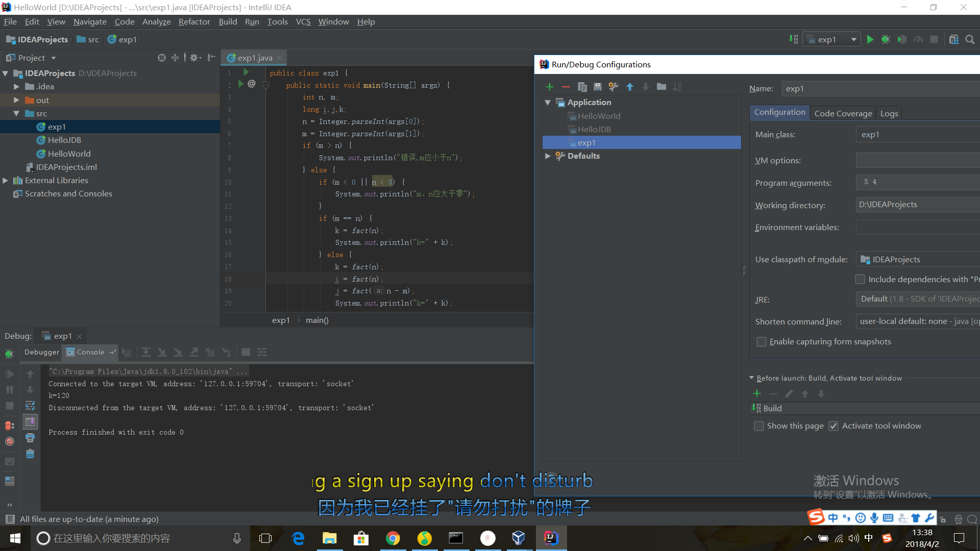Expand the .idea folder node
The image size is (980, 551).
(x=16, y=87)
